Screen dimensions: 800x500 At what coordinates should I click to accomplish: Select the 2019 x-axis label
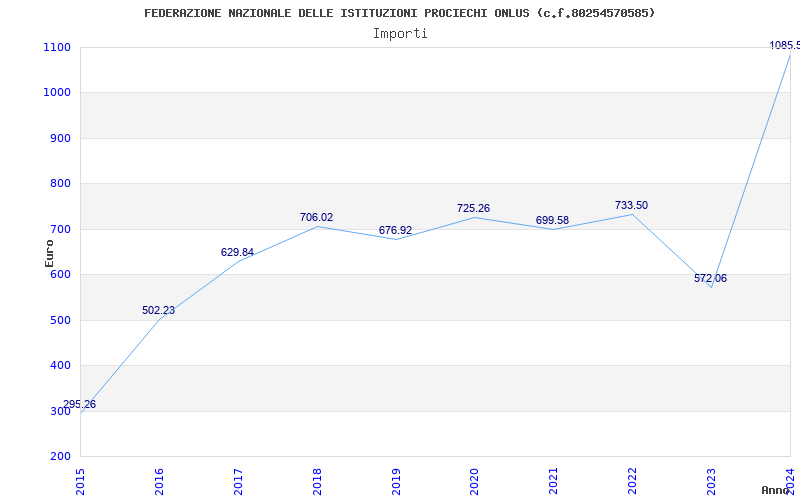[396, 482]
